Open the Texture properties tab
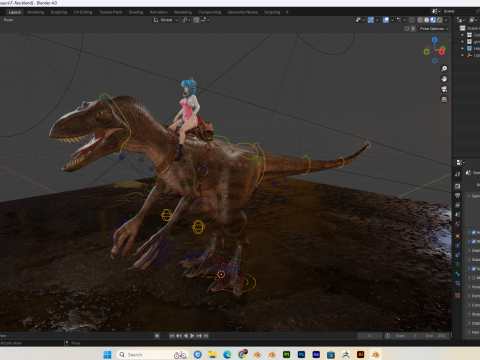The width and height of the screenshot is (480, 360). coord(458,295)
